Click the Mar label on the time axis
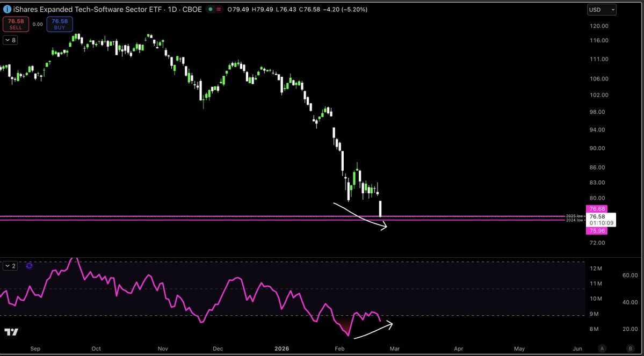Screen dimensions: 644x356 395,348
